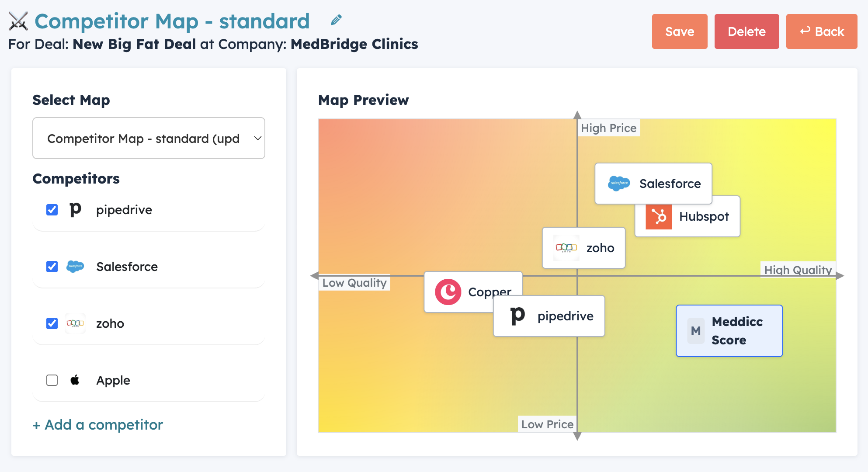Click the Hubspot sprocket logo on the map
This screenshot has width=868, height=472.
point(659,216)
